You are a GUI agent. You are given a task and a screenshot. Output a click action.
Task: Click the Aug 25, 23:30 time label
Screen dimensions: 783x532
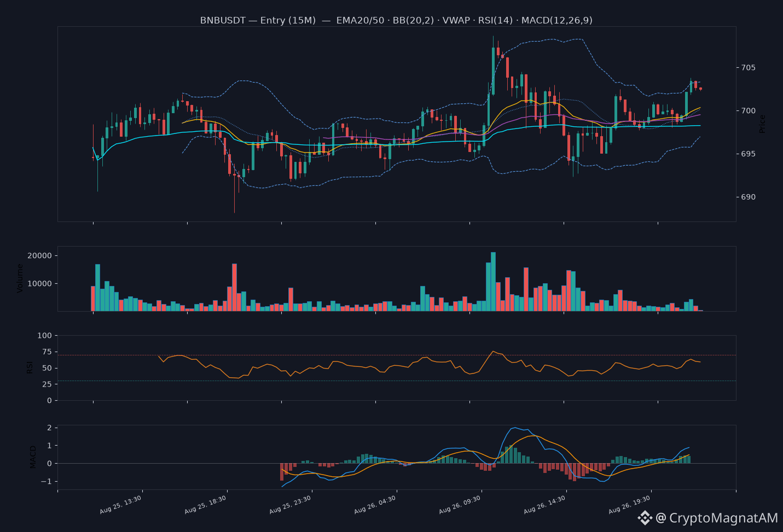coord(291,505)
